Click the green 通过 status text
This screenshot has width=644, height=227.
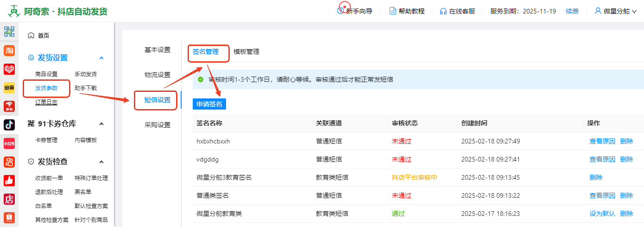398,214
